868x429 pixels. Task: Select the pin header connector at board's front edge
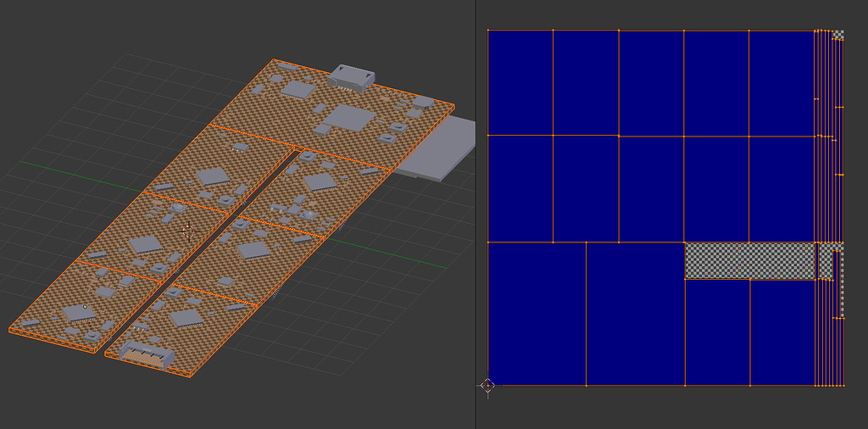147,354
